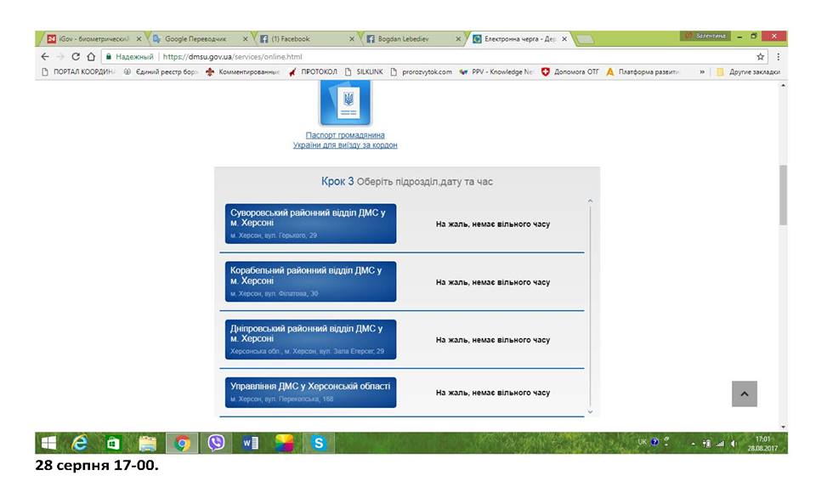Select Управління ДМС у Херсонській області
Screen dimensions: 816x504
pyautogui.click(x=311, y=392)
